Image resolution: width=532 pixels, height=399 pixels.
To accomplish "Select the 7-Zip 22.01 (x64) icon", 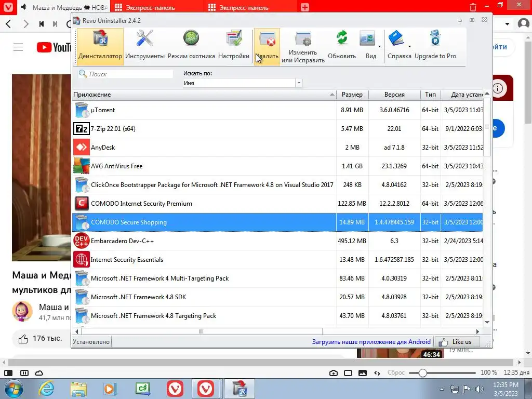I will tap(82, 129).
